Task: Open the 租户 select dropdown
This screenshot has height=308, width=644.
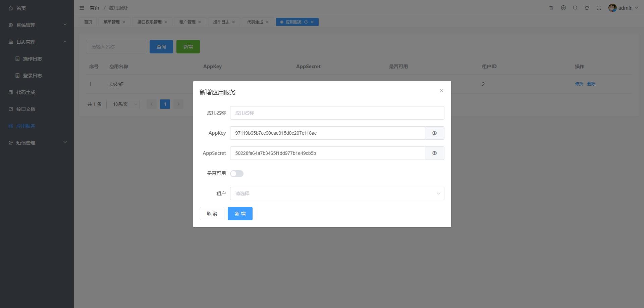Action: [x=337, y=193]
